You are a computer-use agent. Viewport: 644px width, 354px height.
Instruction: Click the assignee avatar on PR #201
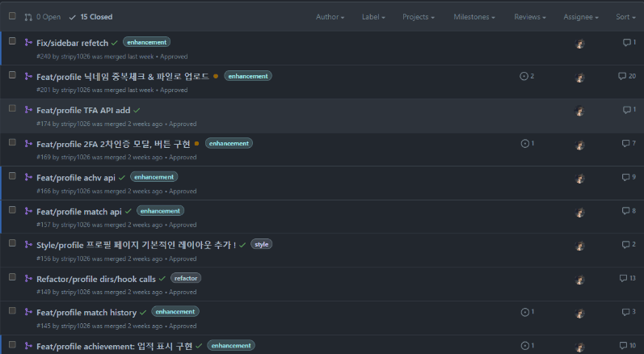pyautogui.click(x=580, y=78)
